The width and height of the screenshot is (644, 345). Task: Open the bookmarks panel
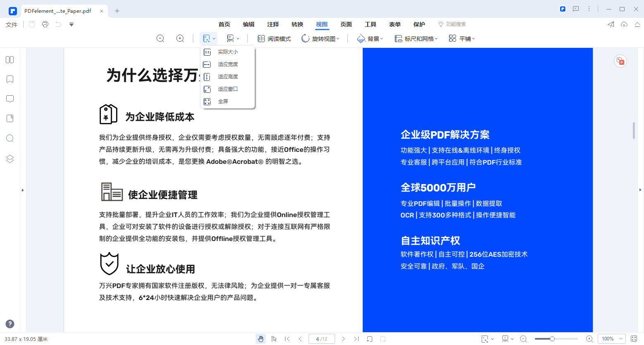10,79
